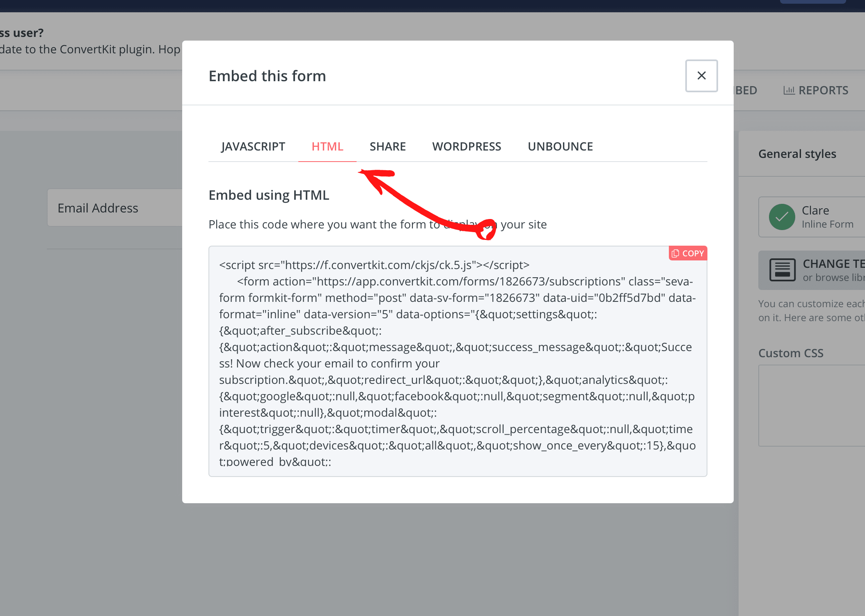This screenshot has width=865, height=616.
Task: Click the 'Embed this form' title
Action: (x=267, y=76)
